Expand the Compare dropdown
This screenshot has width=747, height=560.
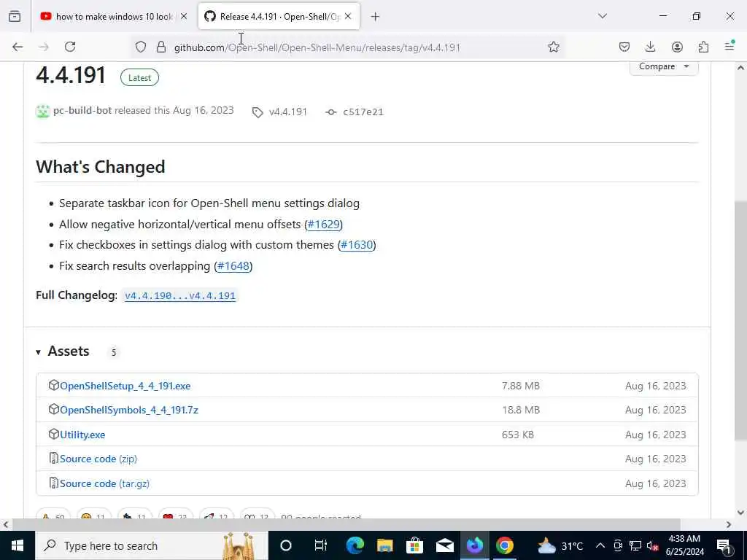coord(664,67)
